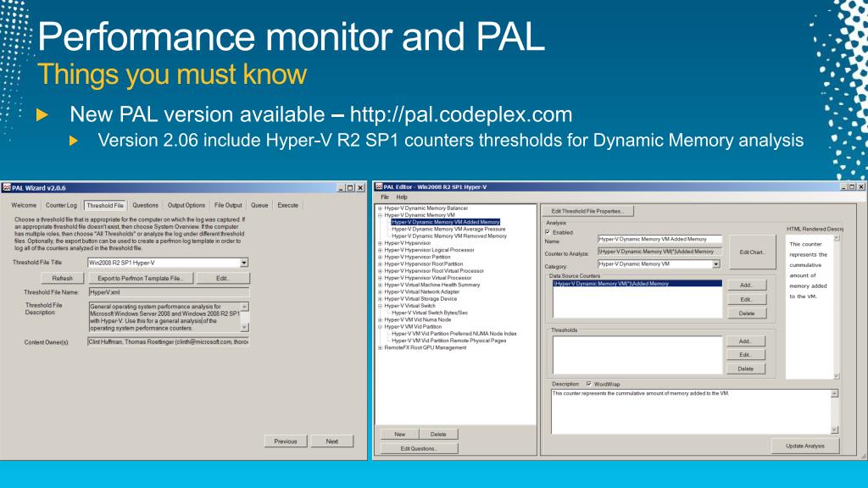This screenshot has width=868, height=488.
Task: Click the Refresh button
Action: [x=62, y=278]
